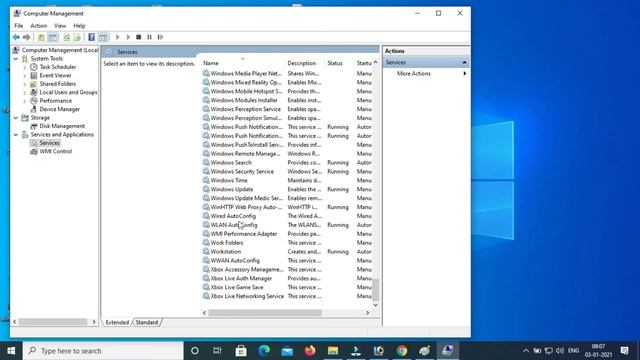
Task: Open the Help menu
Action: pos(79,26)
